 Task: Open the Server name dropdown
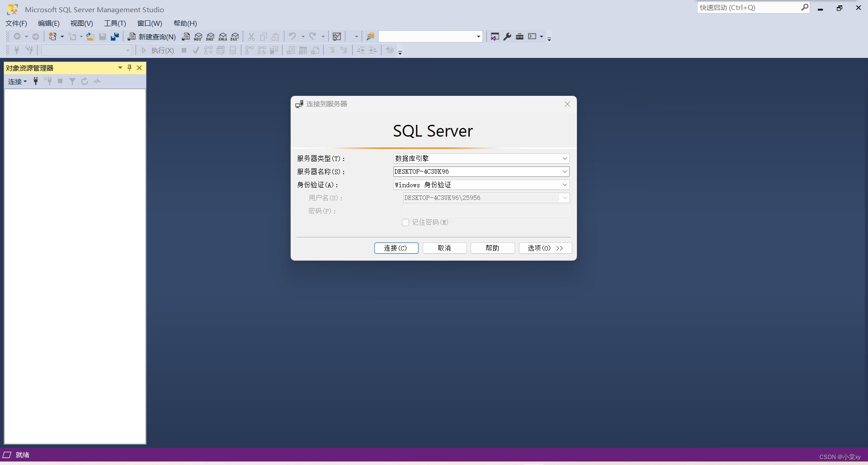(x=565, y=172)
